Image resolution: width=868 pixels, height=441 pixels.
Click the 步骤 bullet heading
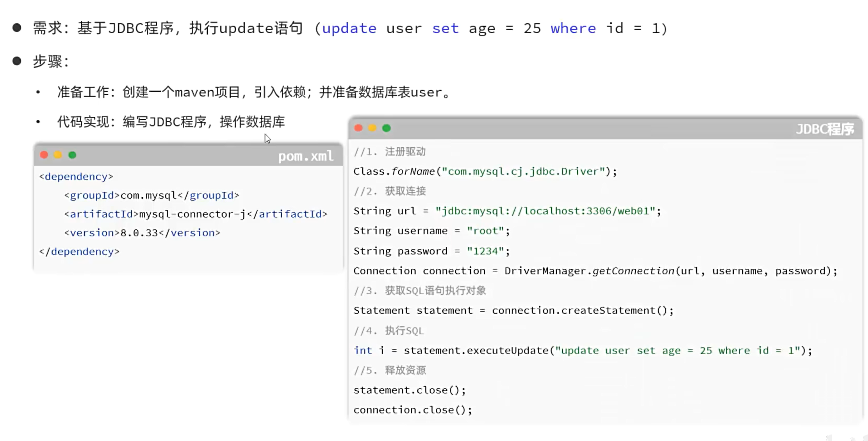tap(51, 61)
